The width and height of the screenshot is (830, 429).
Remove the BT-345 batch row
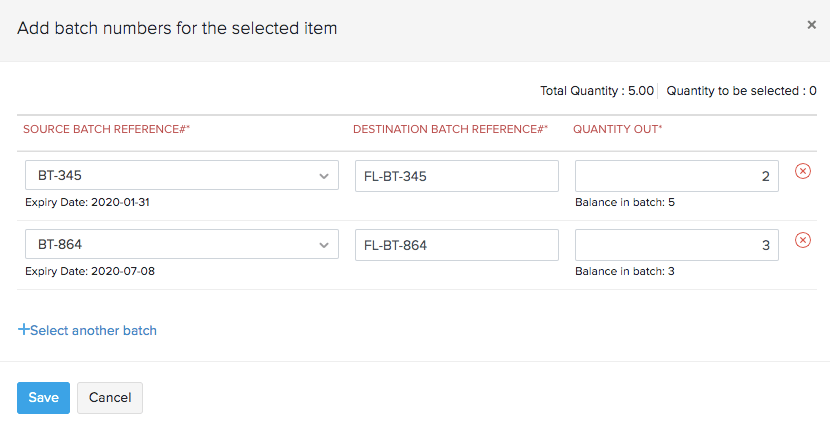(802, 171)
